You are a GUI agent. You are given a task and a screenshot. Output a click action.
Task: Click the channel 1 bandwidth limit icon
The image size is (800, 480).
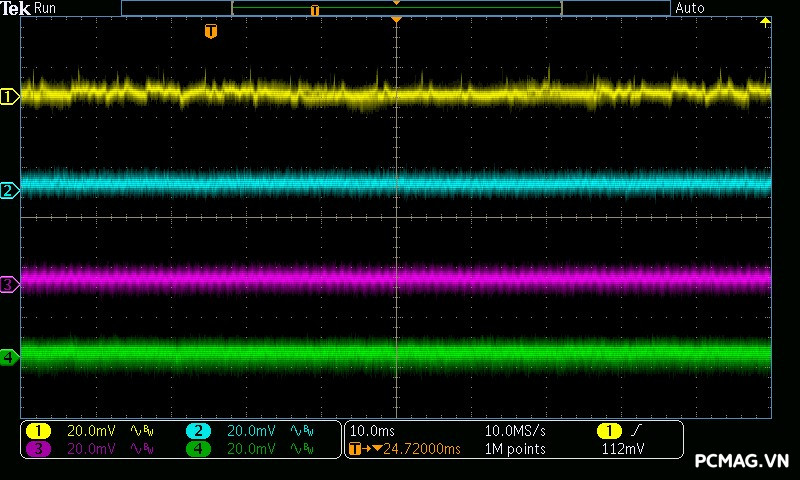point(143,431)
